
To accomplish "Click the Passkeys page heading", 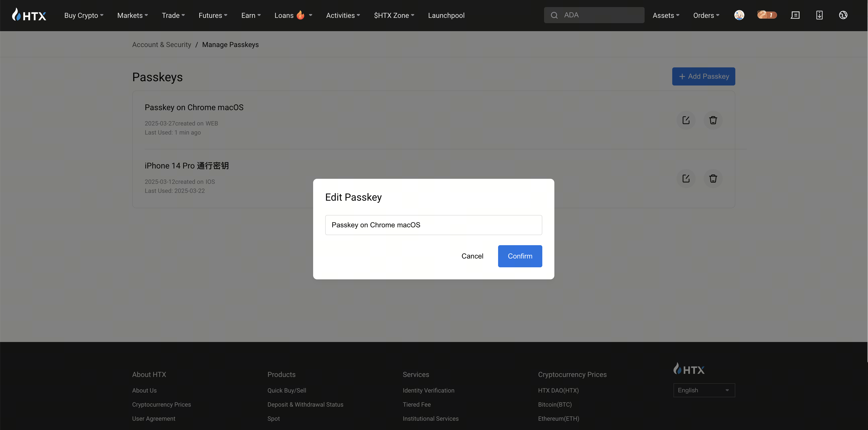I will [157, 77].
